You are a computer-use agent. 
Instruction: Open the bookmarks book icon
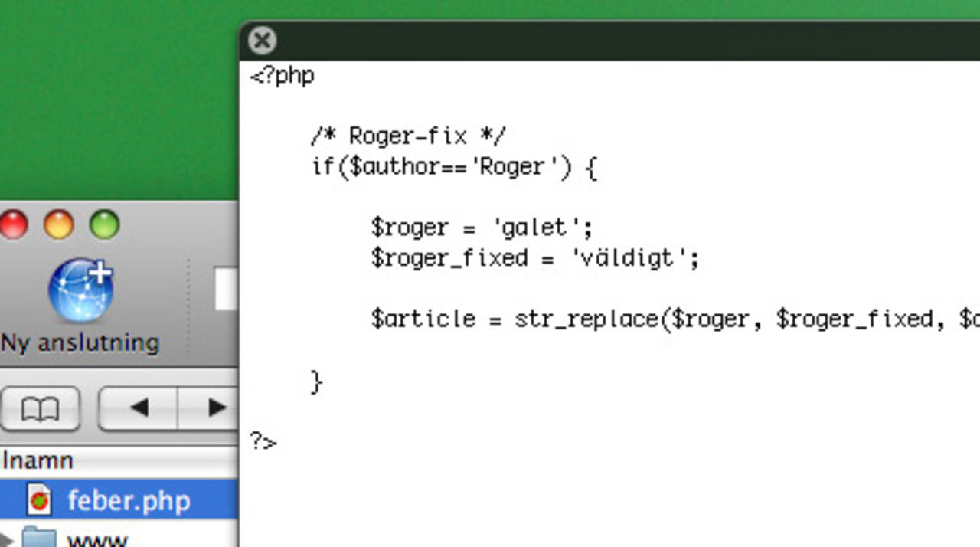tap(41, 408)
